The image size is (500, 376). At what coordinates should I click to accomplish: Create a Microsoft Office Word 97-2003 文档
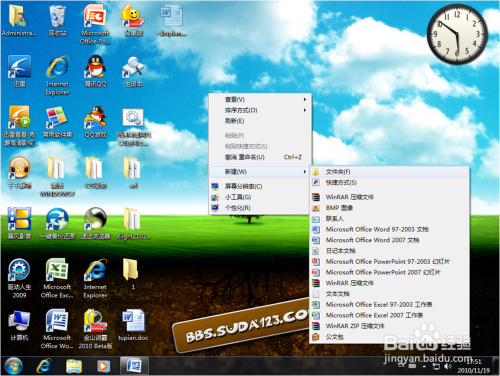coord(390,229)
